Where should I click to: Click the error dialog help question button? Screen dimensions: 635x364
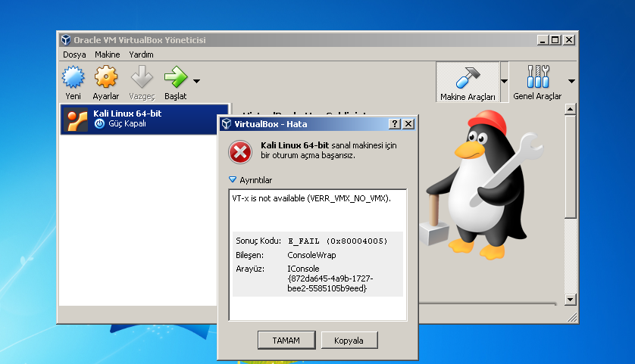(x=395, y=124)
